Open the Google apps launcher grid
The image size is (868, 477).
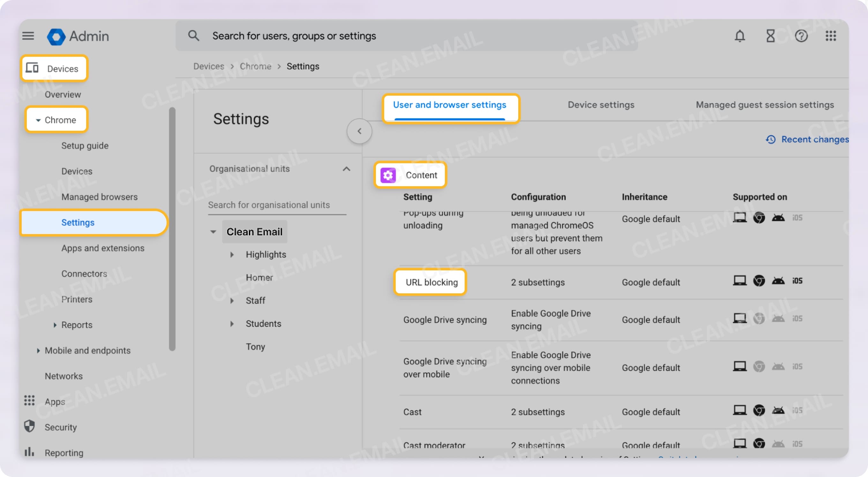click(831, 36)
